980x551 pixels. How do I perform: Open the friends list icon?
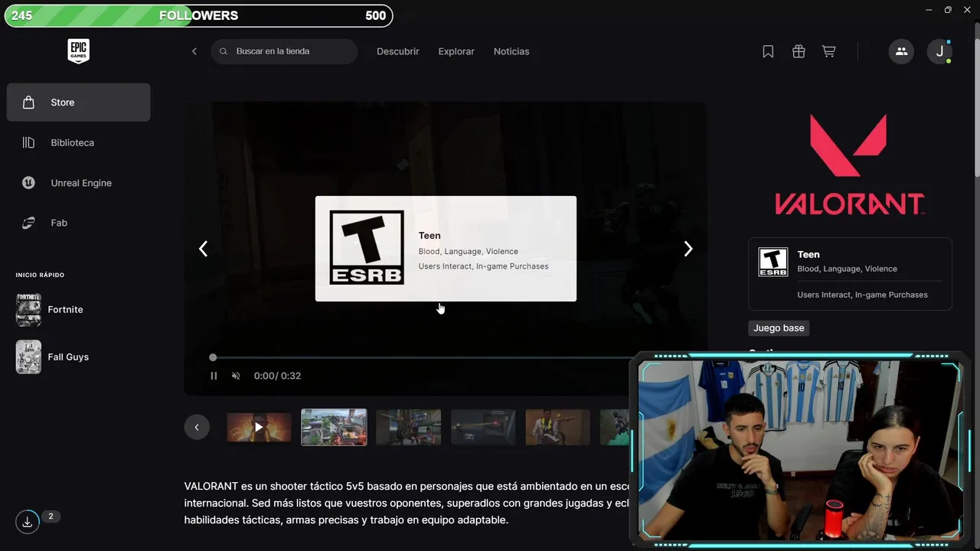point(901,51)
